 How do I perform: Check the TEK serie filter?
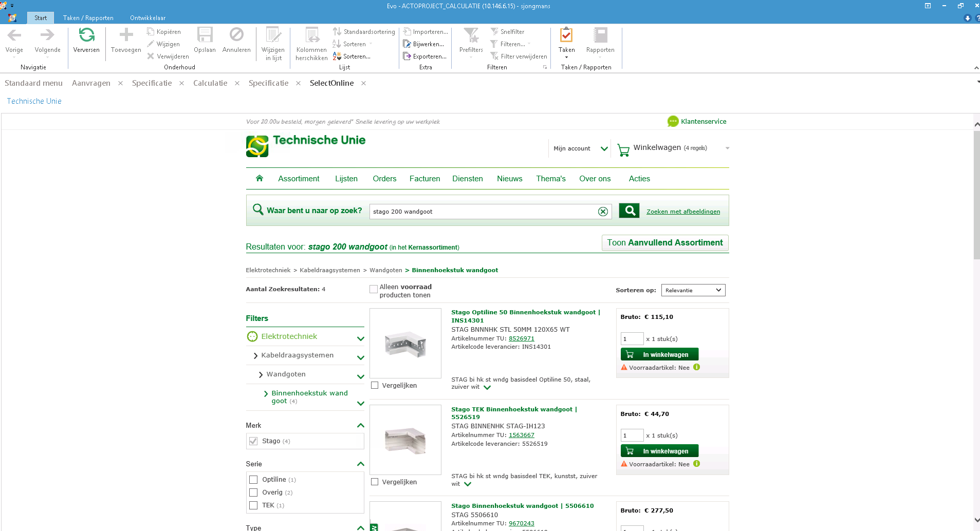253,505
